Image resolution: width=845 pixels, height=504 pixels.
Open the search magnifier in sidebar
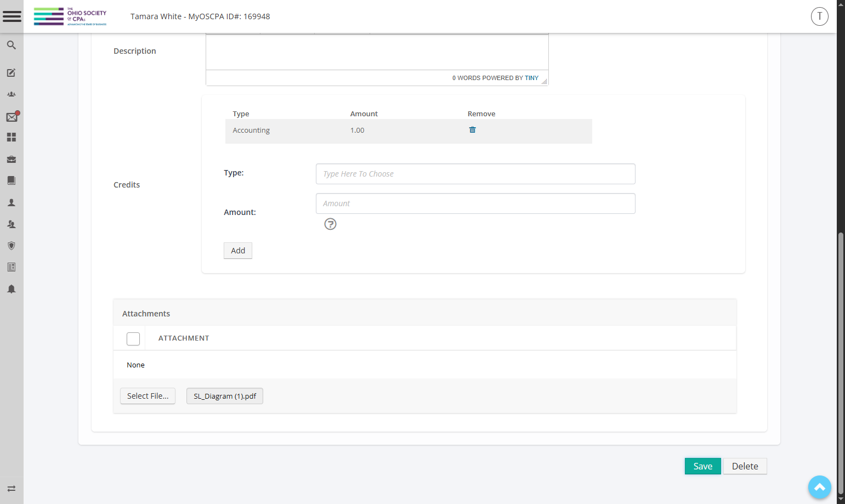point(11,45)
